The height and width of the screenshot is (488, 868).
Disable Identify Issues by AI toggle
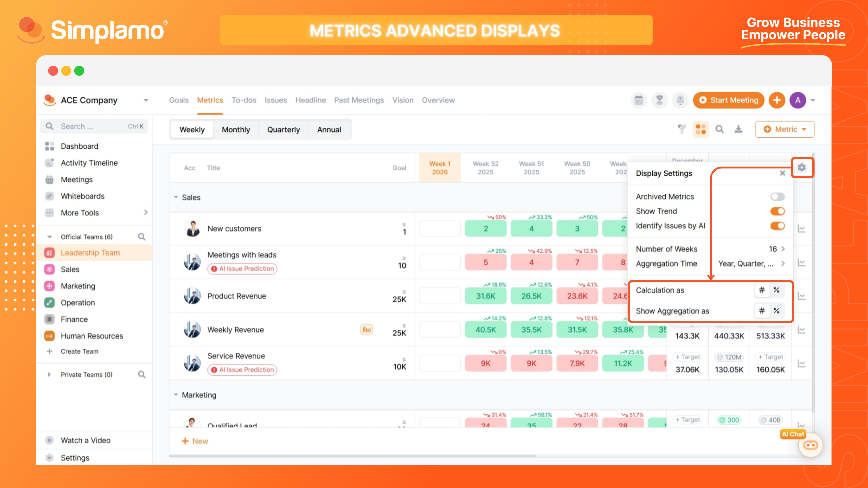(777, 226)
